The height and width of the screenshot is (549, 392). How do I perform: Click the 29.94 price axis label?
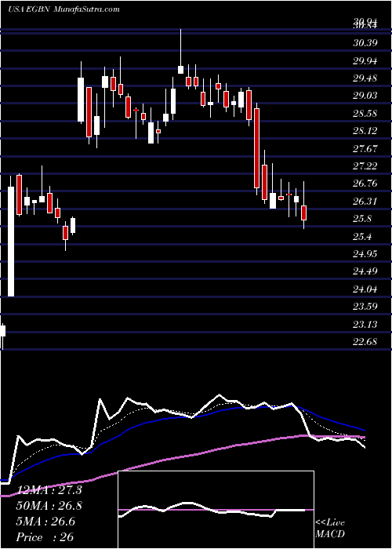click(x=365, y=61)
